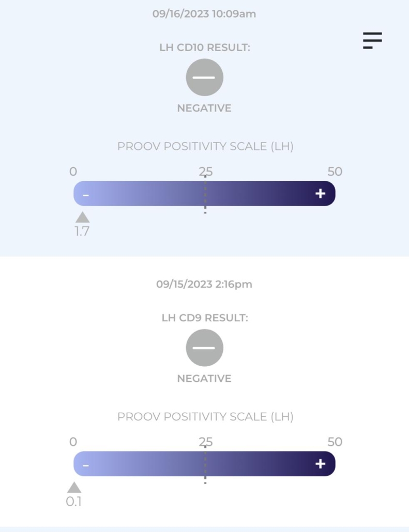Viewport: 409px width, 532px height.
Task: Tap NEGATIVE label under CD9 result
Action: pos(204,379)
